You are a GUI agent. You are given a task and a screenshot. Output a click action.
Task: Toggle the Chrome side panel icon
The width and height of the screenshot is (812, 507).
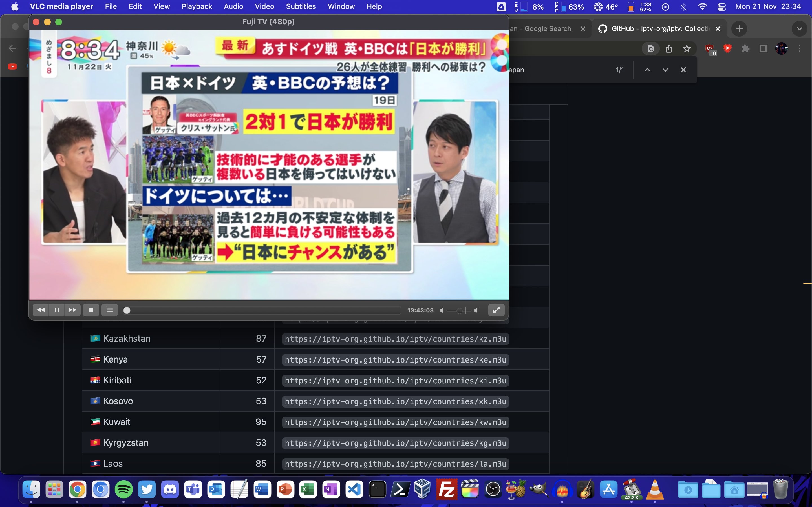(x=763, y=49)
